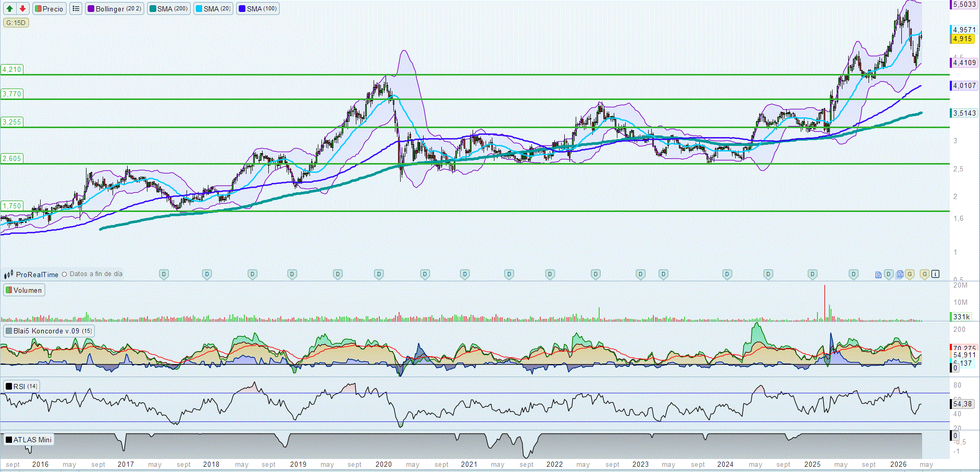The width and height of the screenshot is (980, 472).
Task: Click the RSI (14) black color swatch
Action: click(x=9, y=387)
